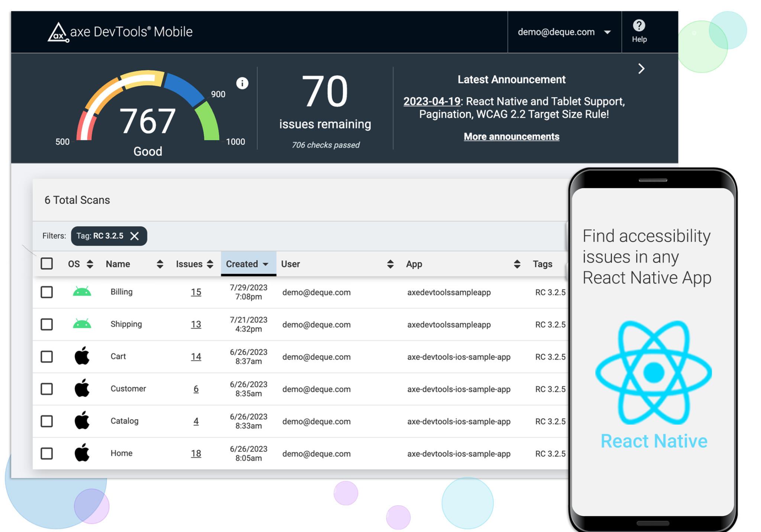The height and width of the screenshot is (532, 761).
Task: Open the 2023-04-19 React Native announcement
Action: 432,101
